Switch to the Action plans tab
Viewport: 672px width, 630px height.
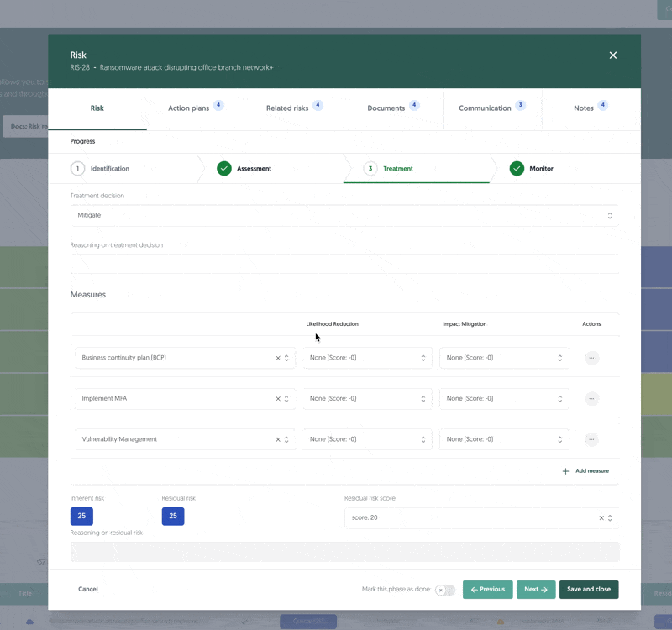[188, 108]
